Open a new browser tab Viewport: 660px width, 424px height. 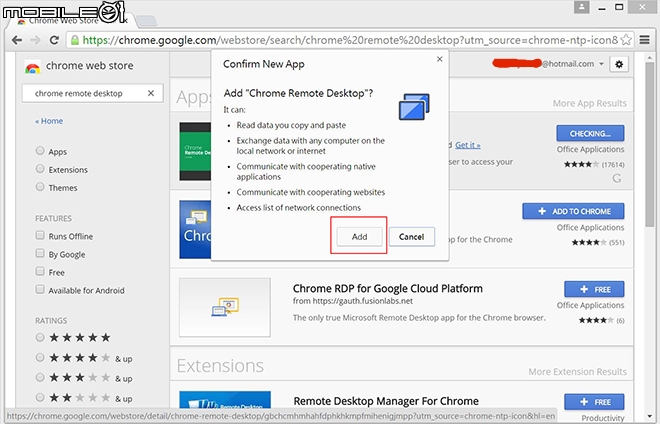click(146, 20)
